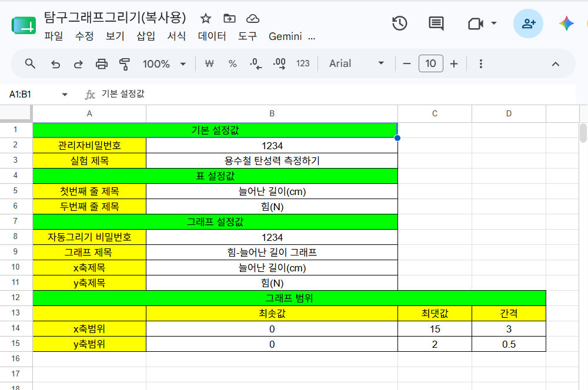Open the comments panel icon
588x390 pixels.
(436, 23)
